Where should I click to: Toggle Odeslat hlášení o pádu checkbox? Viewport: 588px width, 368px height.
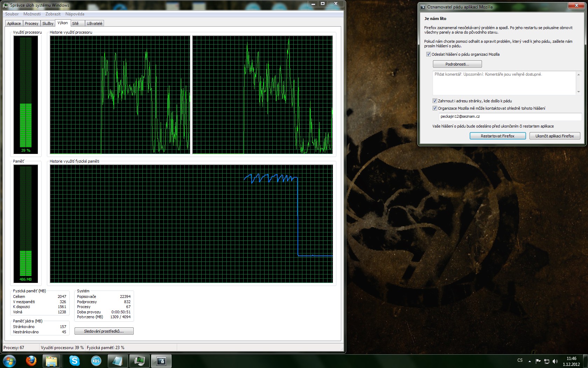[x=428, y=54]
